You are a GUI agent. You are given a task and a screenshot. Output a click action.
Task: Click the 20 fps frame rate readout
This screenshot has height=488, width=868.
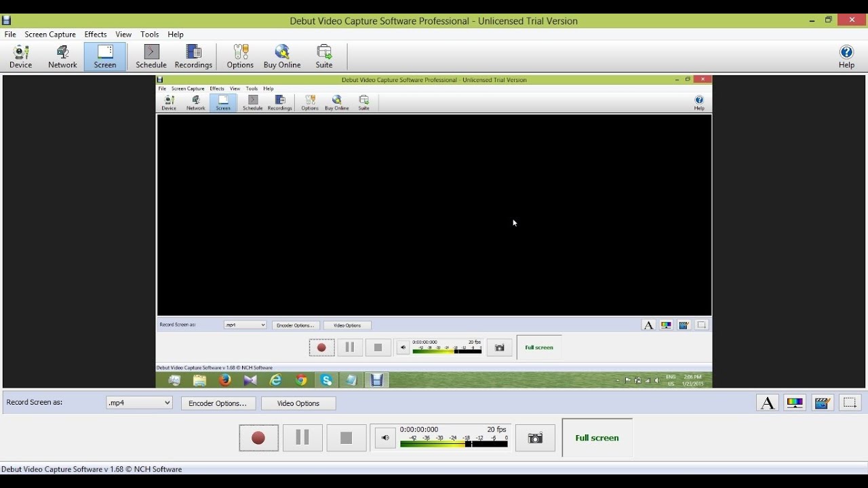click(496, 430)
